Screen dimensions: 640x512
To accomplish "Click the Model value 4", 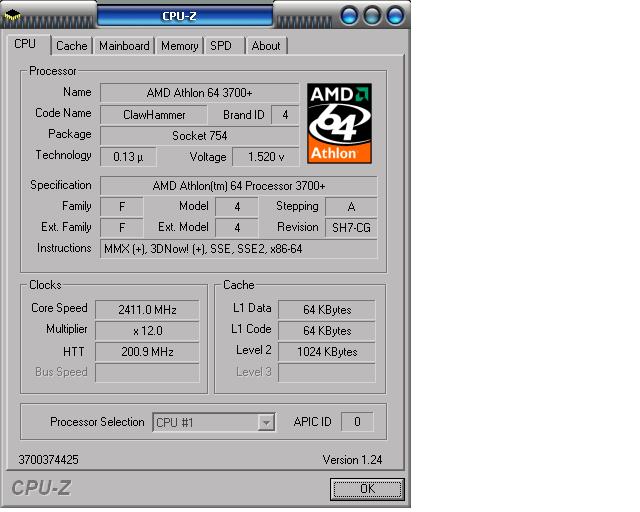I will [x=237, y=207].
